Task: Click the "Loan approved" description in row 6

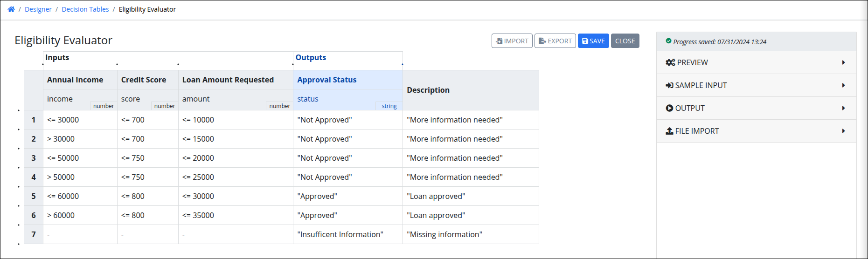Action: coord(471,215)
